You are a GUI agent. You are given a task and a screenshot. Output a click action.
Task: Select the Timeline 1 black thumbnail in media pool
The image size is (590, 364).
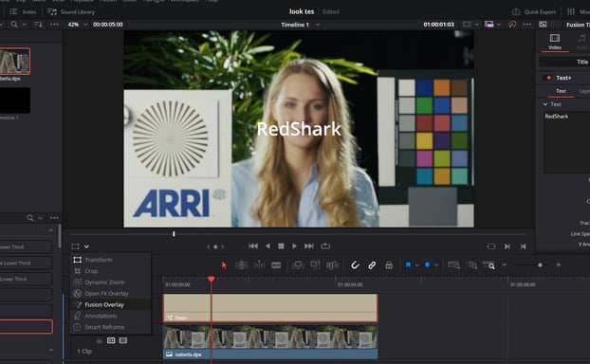14,100
